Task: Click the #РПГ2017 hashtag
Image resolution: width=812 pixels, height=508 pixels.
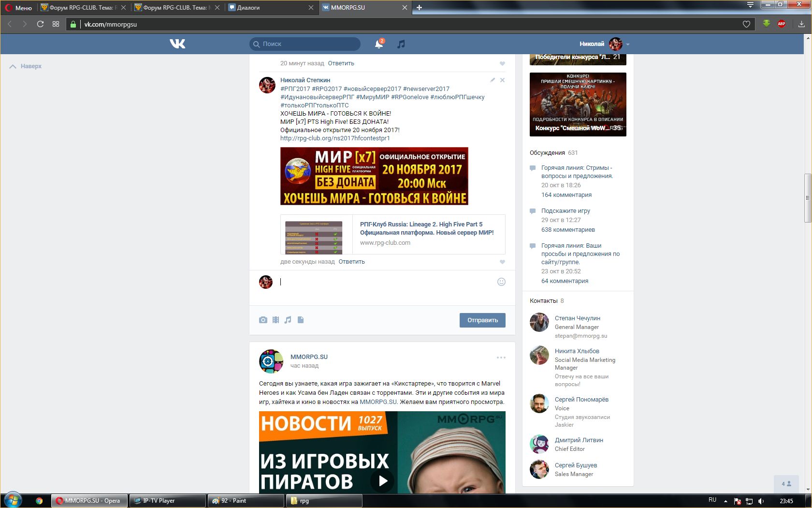Action: click(295, 89)
